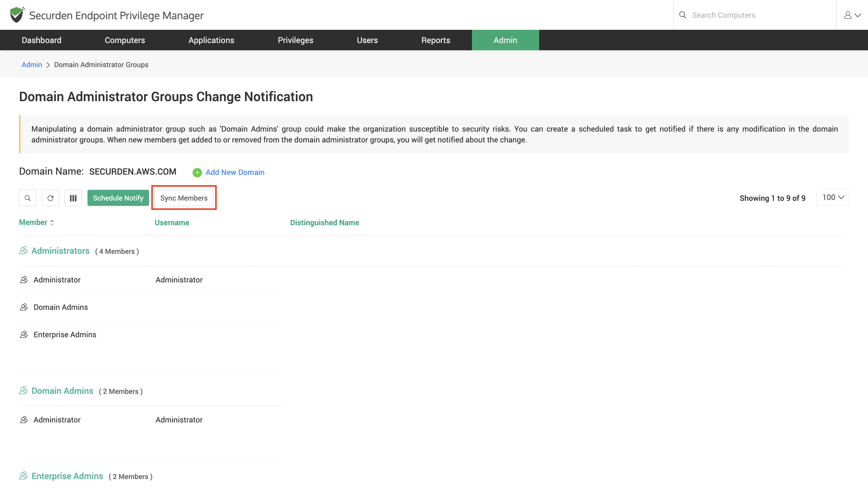The width and height of the screenshot is (868, 489).
Task: Open the column chooser icon
Action: pyautogui.click(x=73, y=198)
